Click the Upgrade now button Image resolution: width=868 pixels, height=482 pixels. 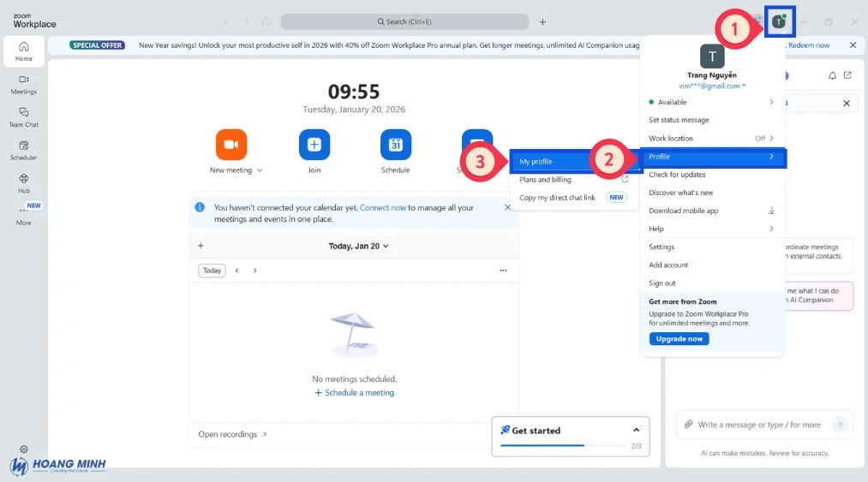click(679, 339)
